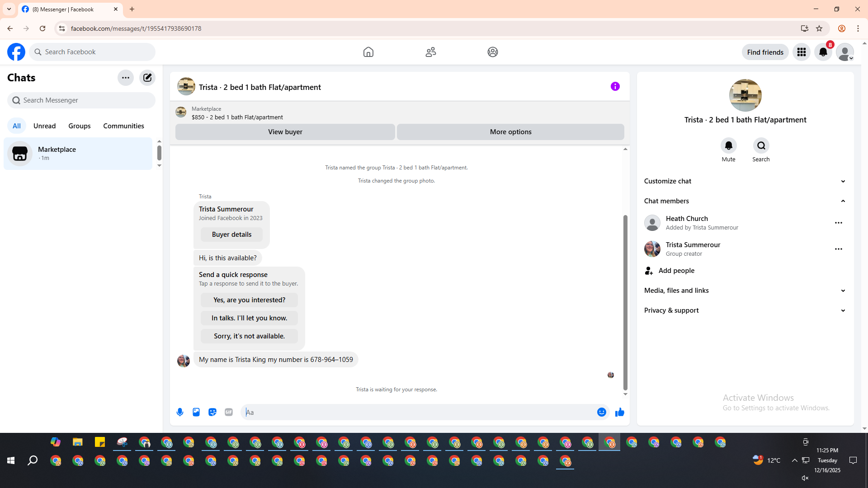This screenshot has width=868, height=488.
Task: Start a new message with compose icon
Action: [147, 78]
